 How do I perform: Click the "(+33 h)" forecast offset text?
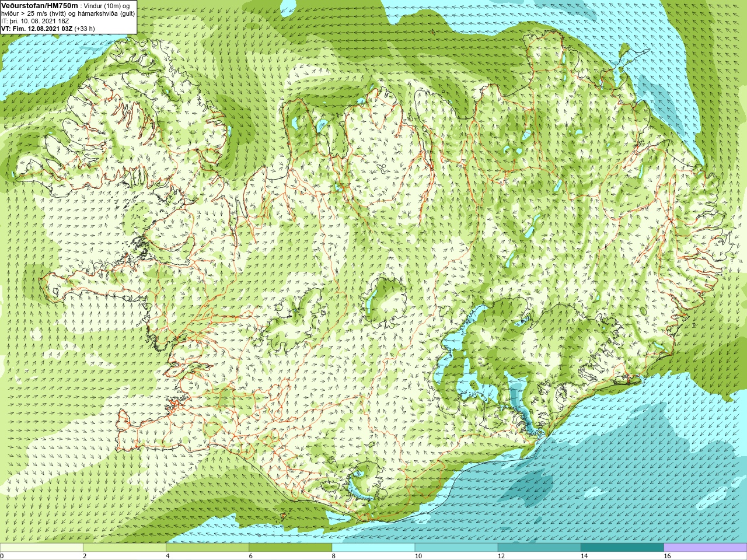[x=85, y=28]
